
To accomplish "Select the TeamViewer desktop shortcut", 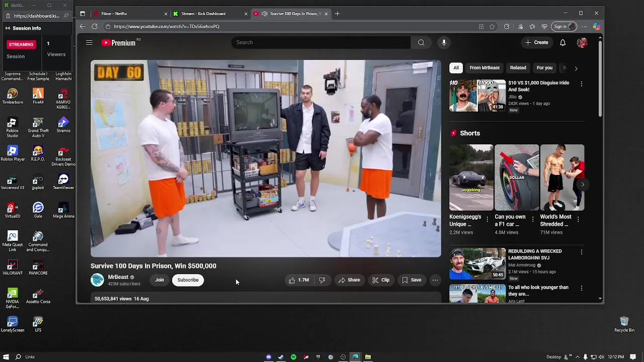I will click(x=63, y=182).
